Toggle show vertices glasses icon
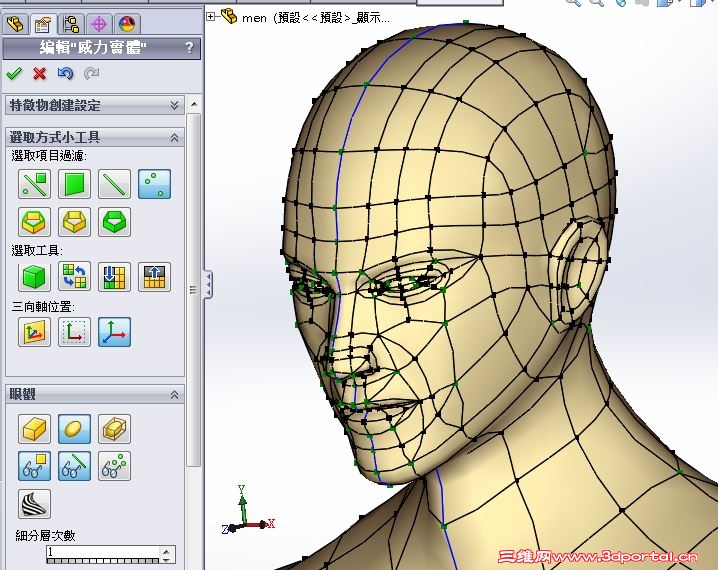Image resolution: width=718 pixels, height=570 pixels. [114, 466]
